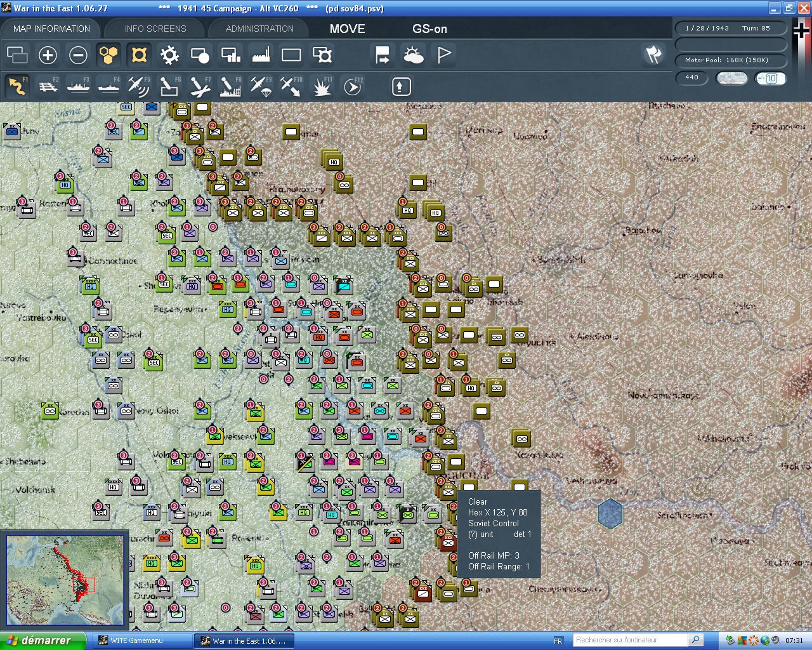Click the desktop search input field
Viewport: 812px width, 650px height.
tap(630, 640)
